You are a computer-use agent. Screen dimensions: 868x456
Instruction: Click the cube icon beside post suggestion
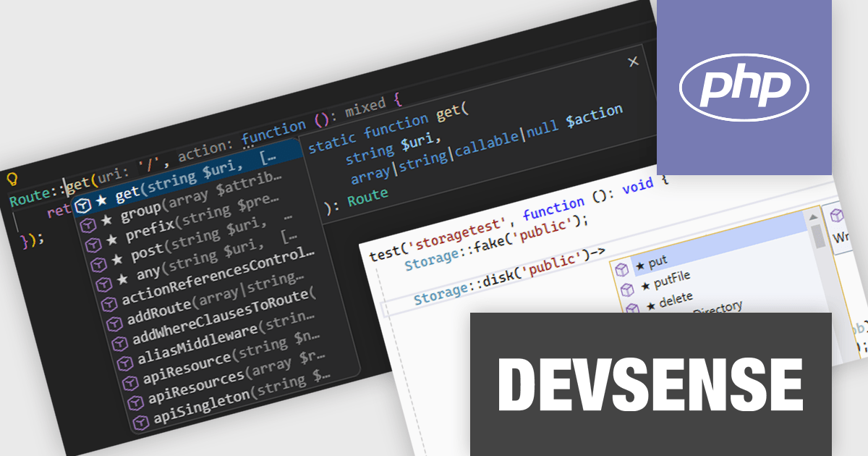tap(98, 265)
